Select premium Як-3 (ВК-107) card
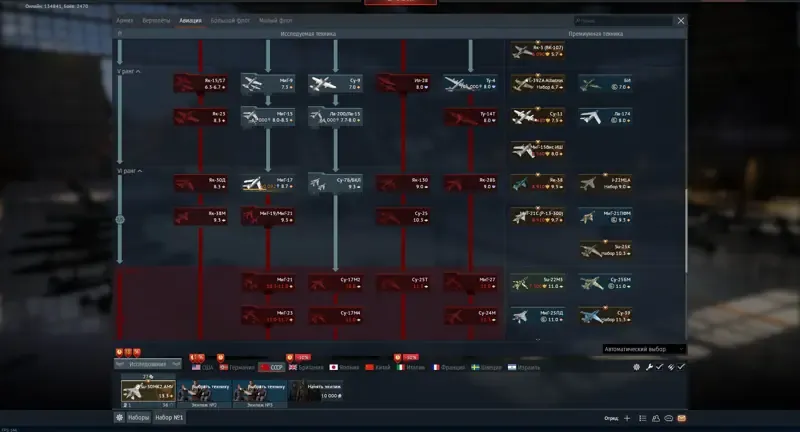The height and width of the screenshot is (432, 800). tap(538, 50)
